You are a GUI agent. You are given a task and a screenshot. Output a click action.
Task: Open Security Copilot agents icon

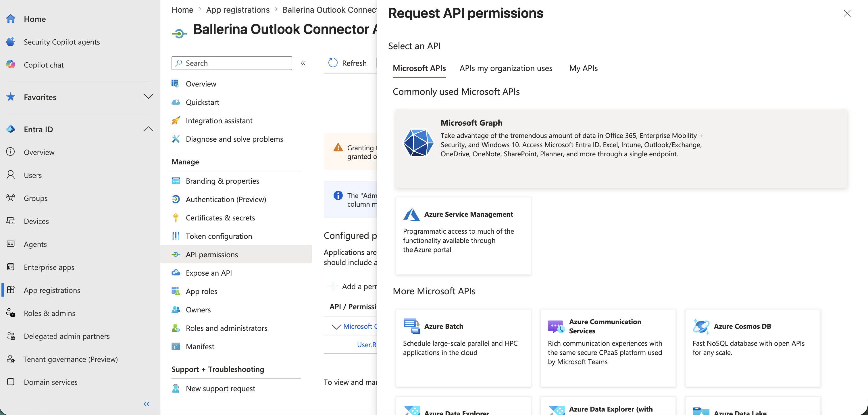click(10, 42)
